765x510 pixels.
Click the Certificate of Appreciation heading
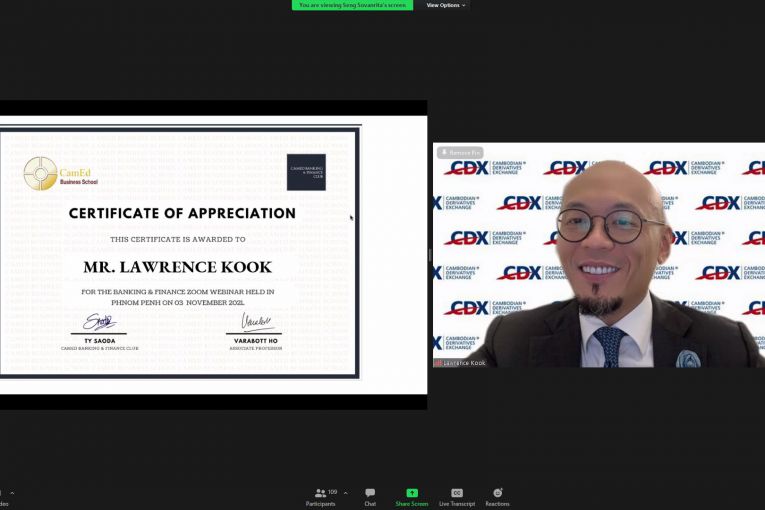tap(182, 213)
